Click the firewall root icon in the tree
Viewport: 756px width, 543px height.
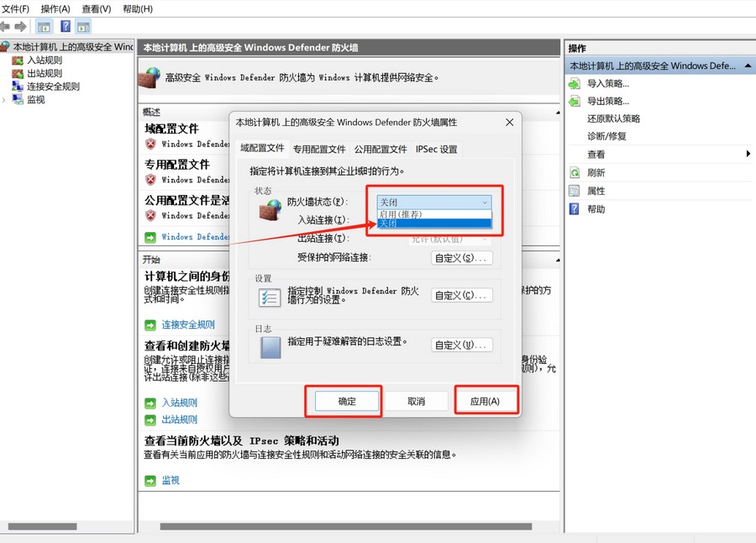click(x=5, y=47)
